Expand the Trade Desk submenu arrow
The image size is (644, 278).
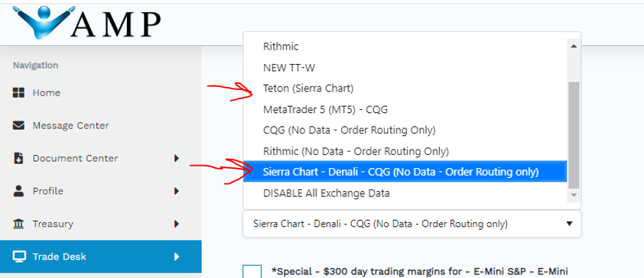[x=177, y=257]
